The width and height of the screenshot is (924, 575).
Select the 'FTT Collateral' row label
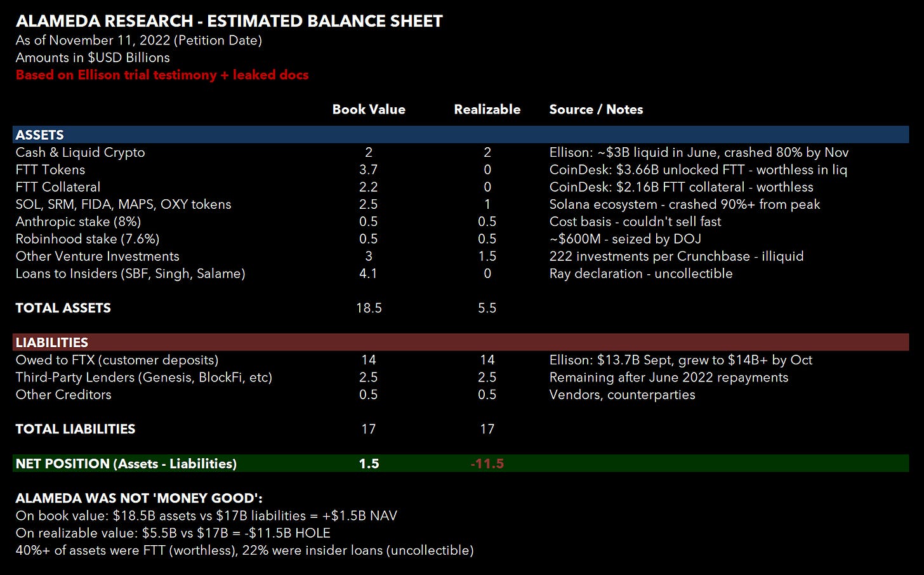58,187
